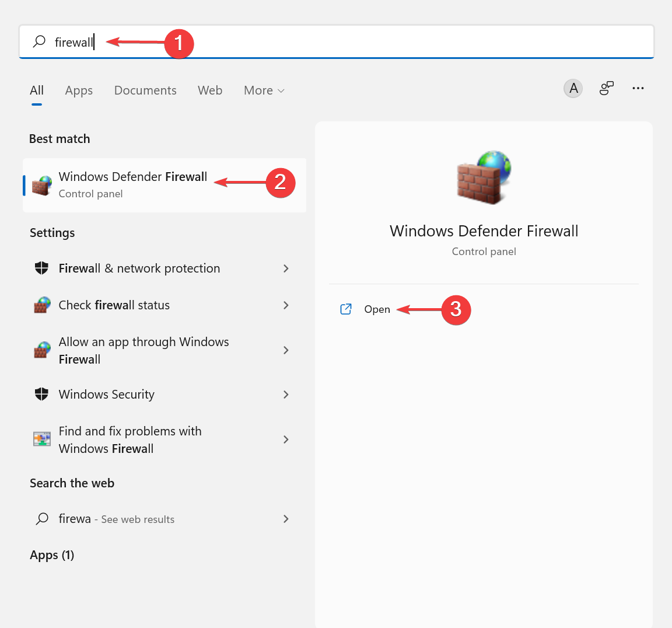Open Find and fix problems with Windows Firewall
The width and height of the screenshot is (672, 628).
[x=164, y=439]
